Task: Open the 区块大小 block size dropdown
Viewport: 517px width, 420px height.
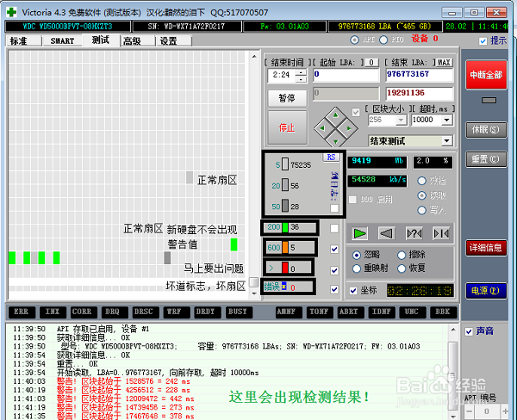Action: [x=400, y=120]
